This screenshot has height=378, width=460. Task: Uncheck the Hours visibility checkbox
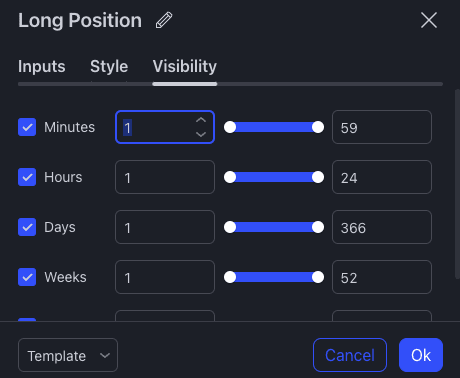tap(27, 177)
